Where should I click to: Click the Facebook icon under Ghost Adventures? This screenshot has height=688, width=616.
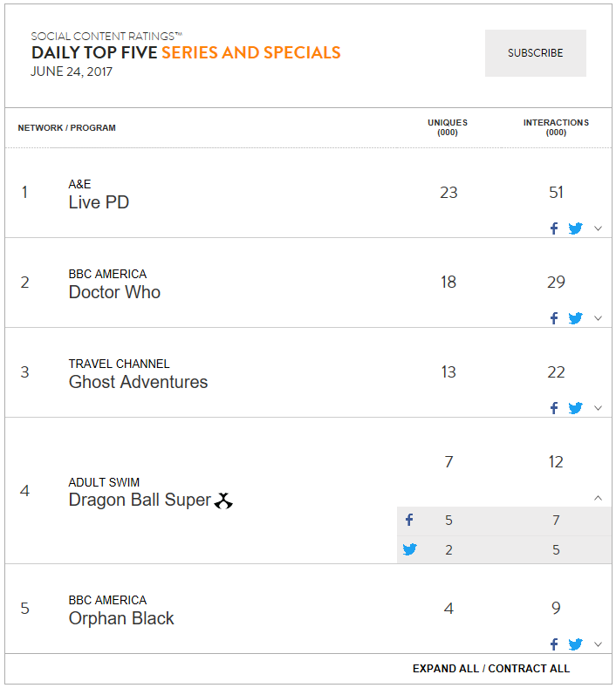[x=554, y=408]
